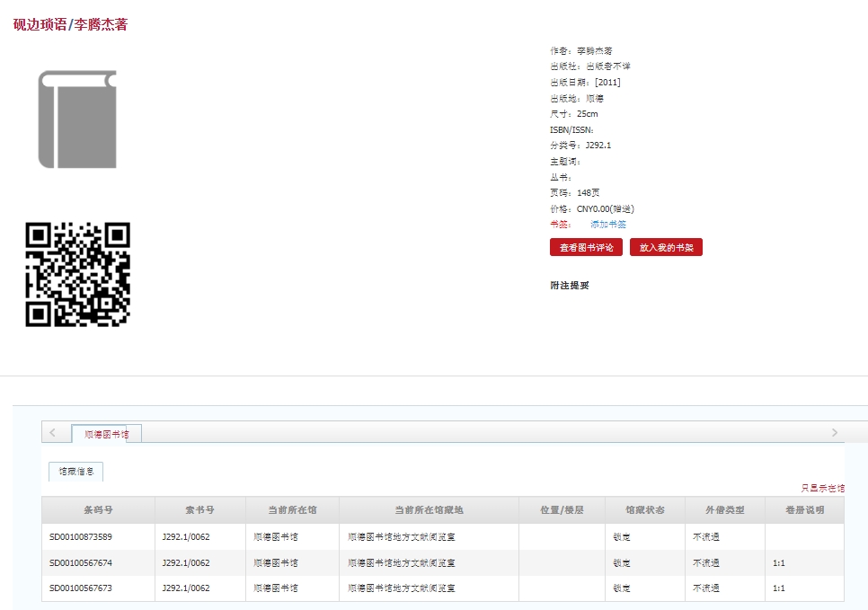Viewport: 868px width, 610px height.
Task: Click the 附注提要 heading
Action: click(570, 285)
